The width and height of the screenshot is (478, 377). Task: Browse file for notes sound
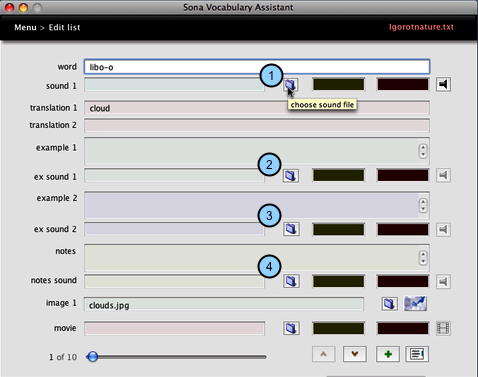(291, 281)
